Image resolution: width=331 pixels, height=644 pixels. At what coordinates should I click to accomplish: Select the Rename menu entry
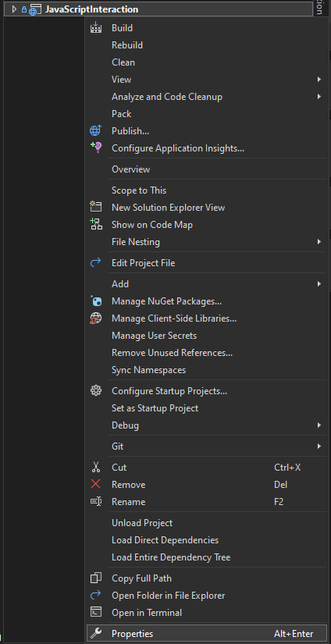click(207, 501)
